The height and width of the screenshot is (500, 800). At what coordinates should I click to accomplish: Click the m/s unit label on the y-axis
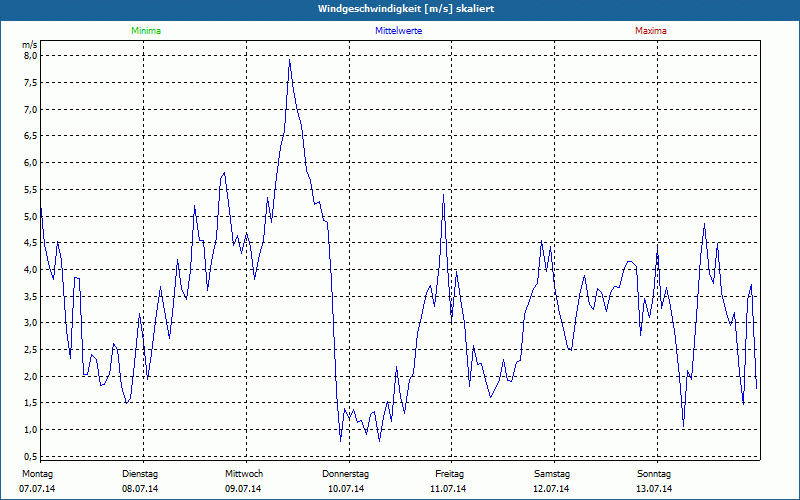pyautogui.click(x=30, y=45)
